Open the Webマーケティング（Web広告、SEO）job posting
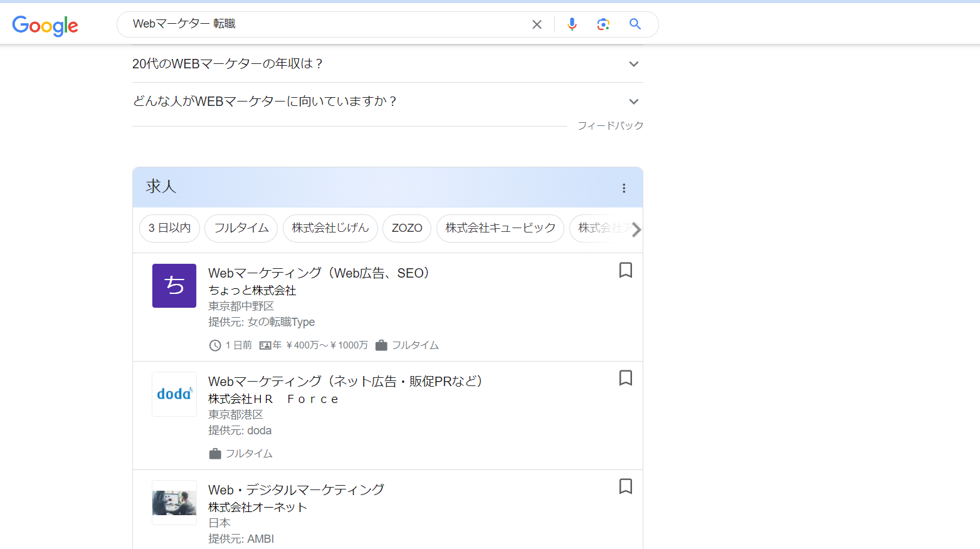The image size is (980, 549). tap(319, 273)
